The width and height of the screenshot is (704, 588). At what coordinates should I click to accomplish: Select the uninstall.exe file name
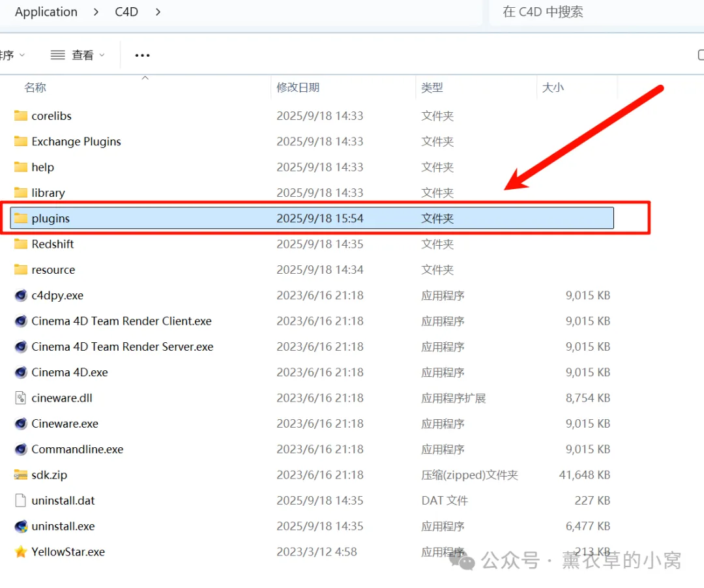[x=63, y=526]
